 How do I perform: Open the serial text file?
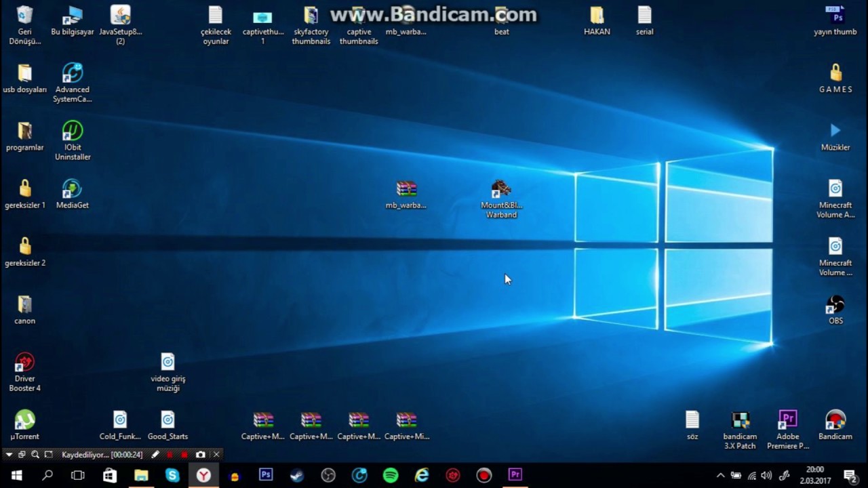click(645, 21)
